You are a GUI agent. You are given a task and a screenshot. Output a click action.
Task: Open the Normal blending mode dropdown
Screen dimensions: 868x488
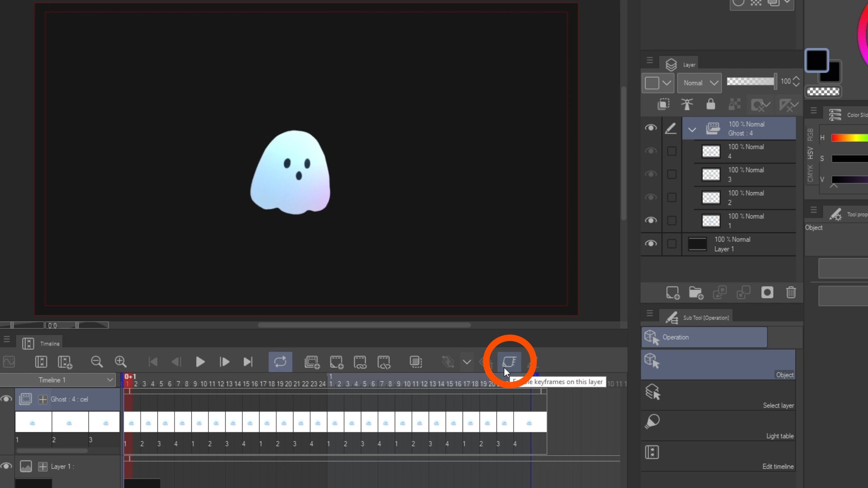coord(699,83)
